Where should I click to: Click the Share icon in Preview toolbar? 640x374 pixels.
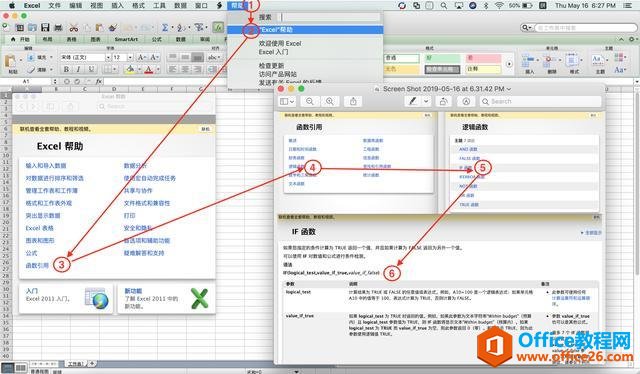pos(353,101)
